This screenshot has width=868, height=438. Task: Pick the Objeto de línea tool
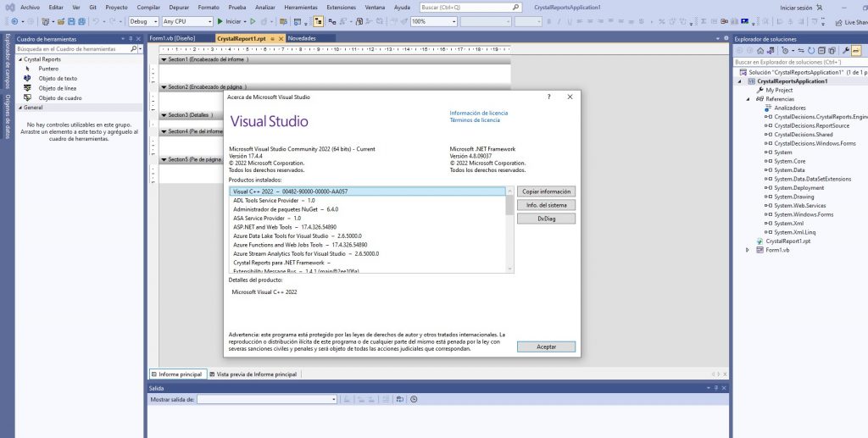coord(57,88)
